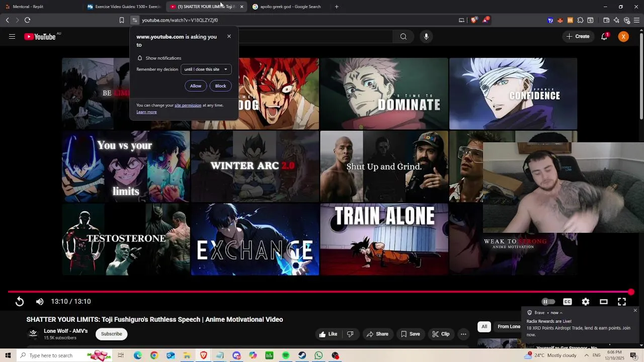
Task: View site information icon beside the URL
Action: (x=134, y=20)
